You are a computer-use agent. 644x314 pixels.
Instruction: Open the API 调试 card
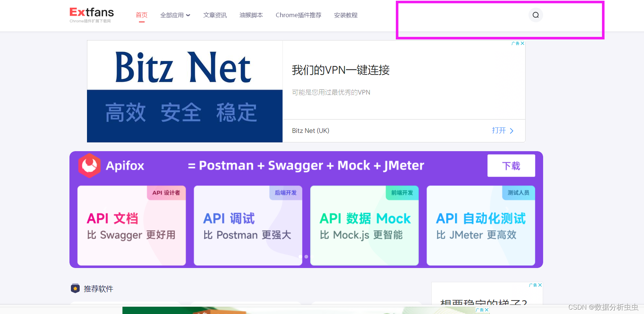[x=248, y=226]
